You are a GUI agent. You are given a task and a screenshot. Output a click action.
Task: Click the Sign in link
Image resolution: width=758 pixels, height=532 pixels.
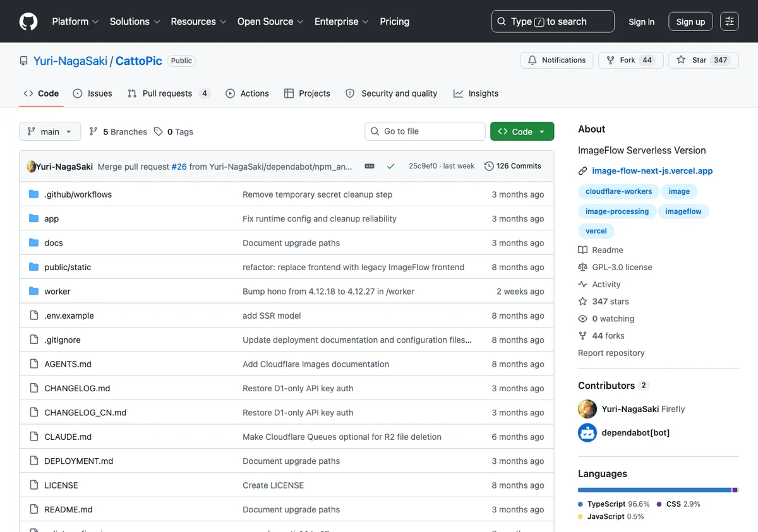[641, 21]
